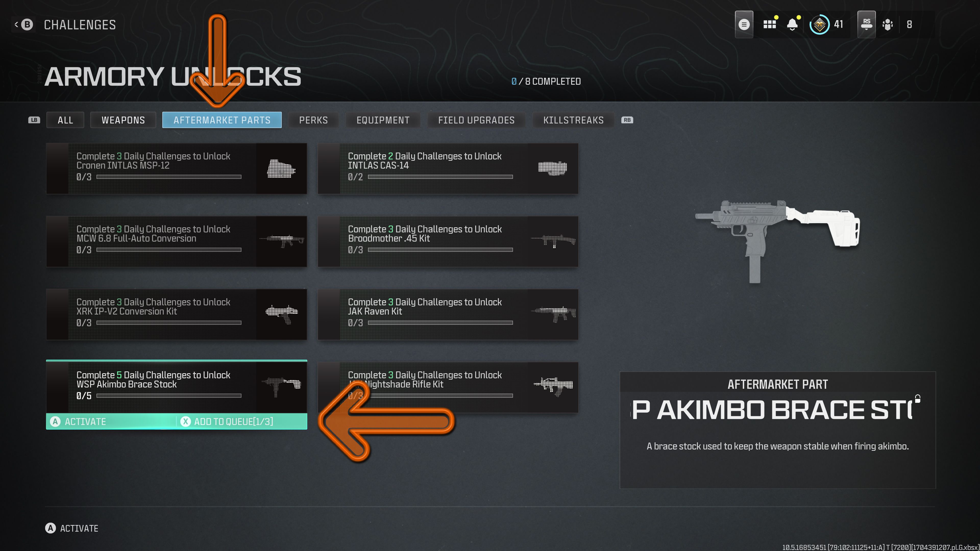Select the seasonal/ranked shield icon

coord(820,23)
